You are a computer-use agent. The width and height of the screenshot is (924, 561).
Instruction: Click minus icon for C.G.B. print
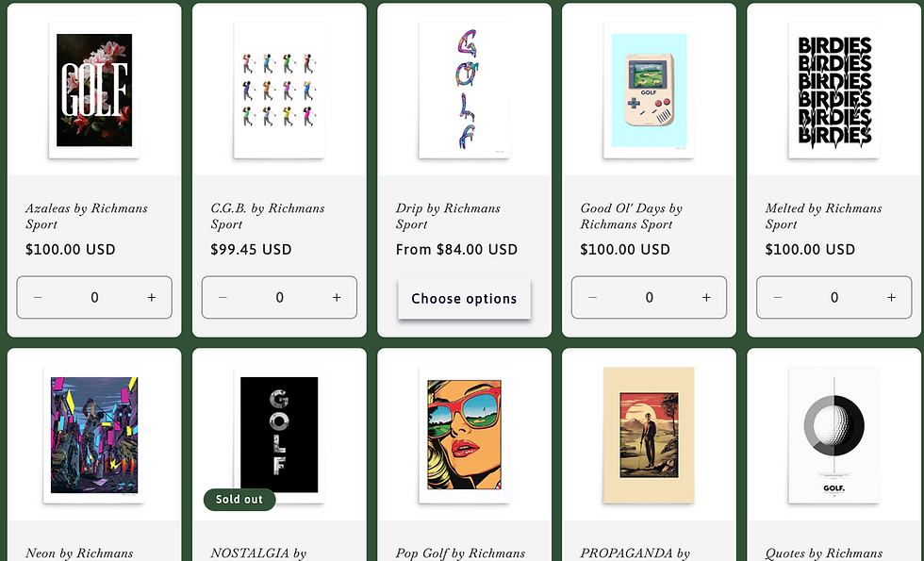tap(223, 298)
